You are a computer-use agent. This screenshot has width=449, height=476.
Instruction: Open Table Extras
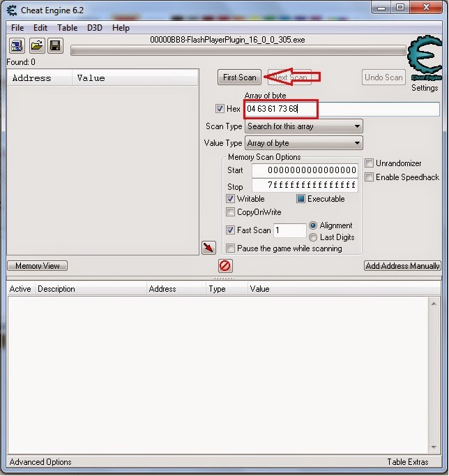(408, 462)
